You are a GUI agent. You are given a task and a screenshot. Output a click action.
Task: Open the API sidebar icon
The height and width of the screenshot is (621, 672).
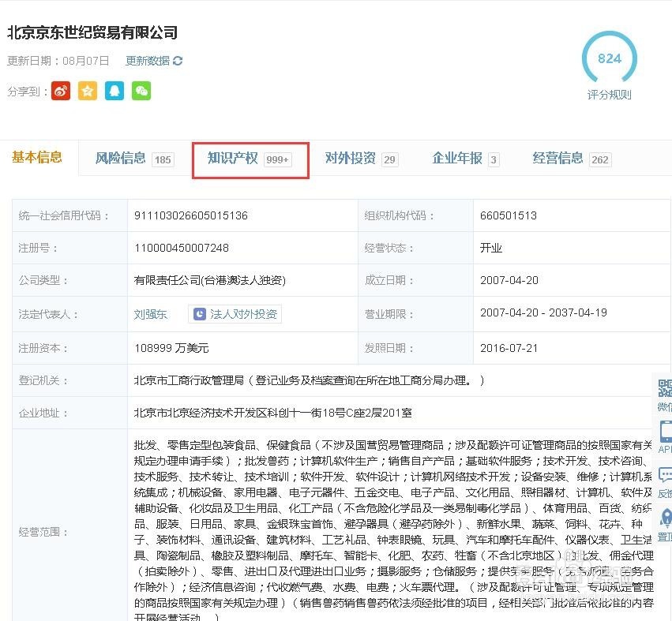click(666, 431)
